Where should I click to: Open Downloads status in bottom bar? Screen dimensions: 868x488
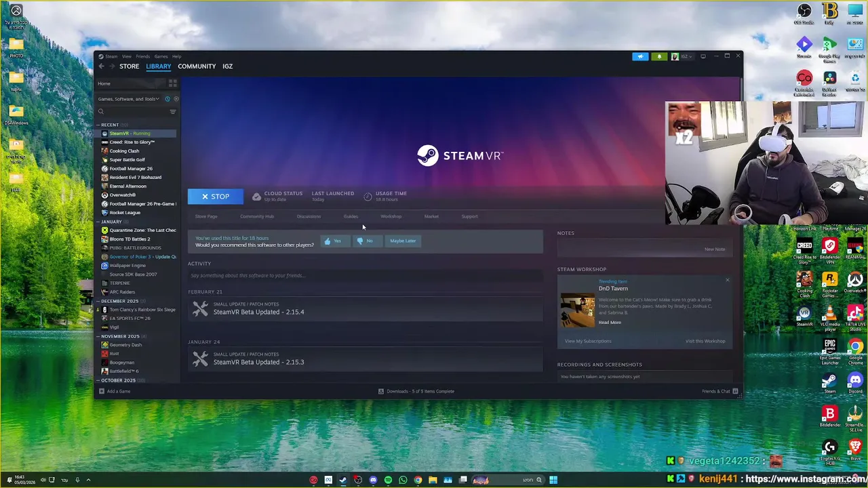click(x=416, y=392)
